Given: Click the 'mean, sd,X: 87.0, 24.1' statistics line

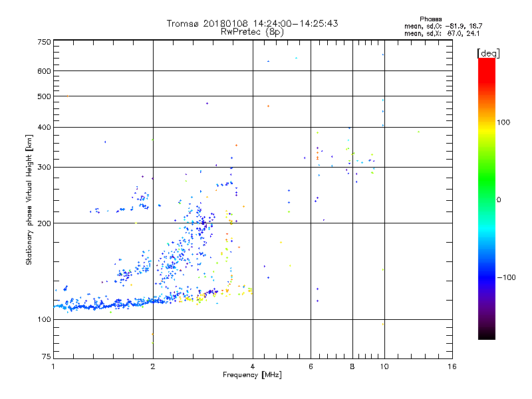Looking at the screenshot, I should coord(442,34).
